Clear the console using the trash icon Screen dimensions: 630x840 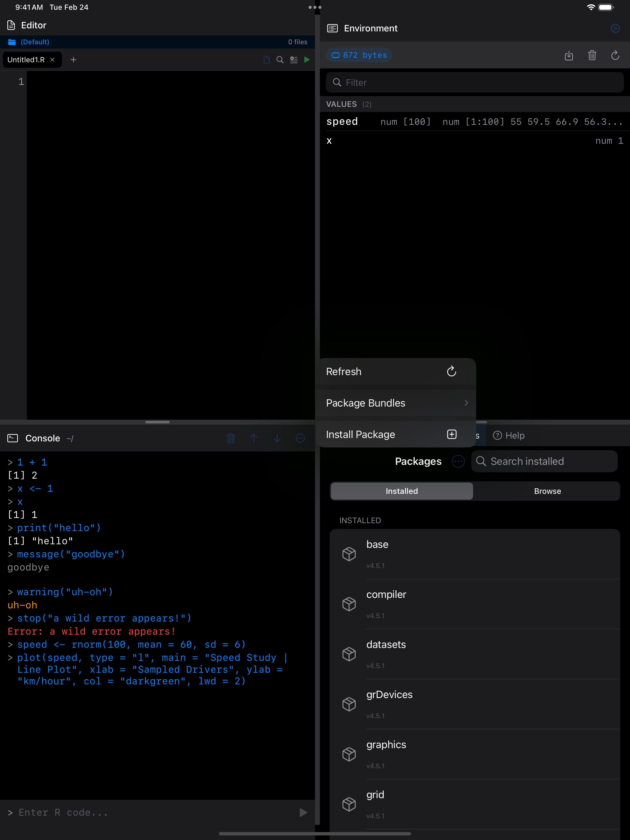(x=231, y=438)
